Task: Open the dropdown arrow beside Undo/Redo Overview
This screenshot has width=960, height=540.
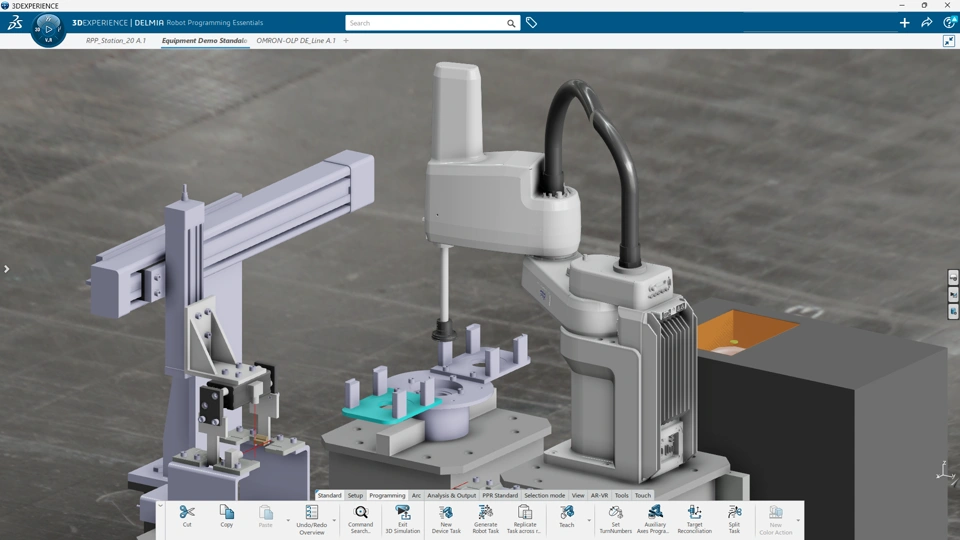Action: tap(334, 520)
